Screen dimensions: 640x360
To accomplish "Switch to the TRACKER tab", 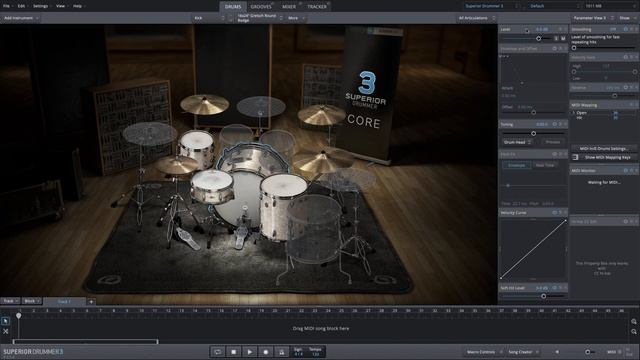I will [317, 7].
